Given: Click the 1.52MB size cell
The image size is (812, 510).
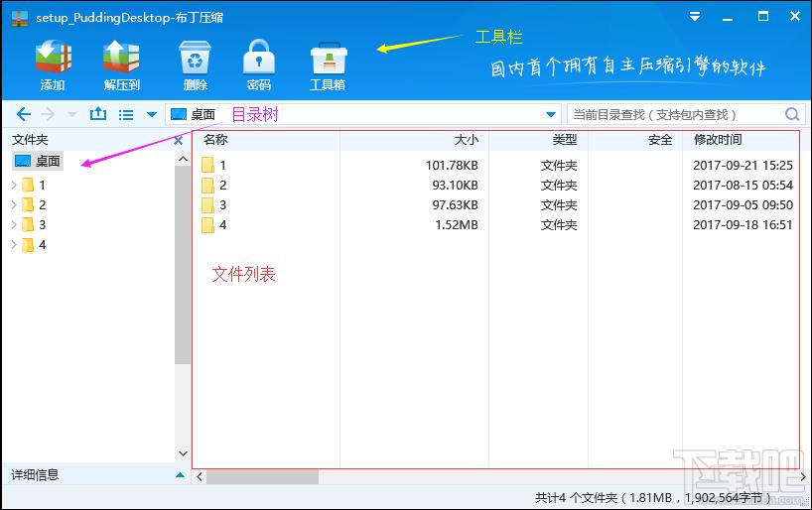Looking at the screenshot, I should coord(457,224).
